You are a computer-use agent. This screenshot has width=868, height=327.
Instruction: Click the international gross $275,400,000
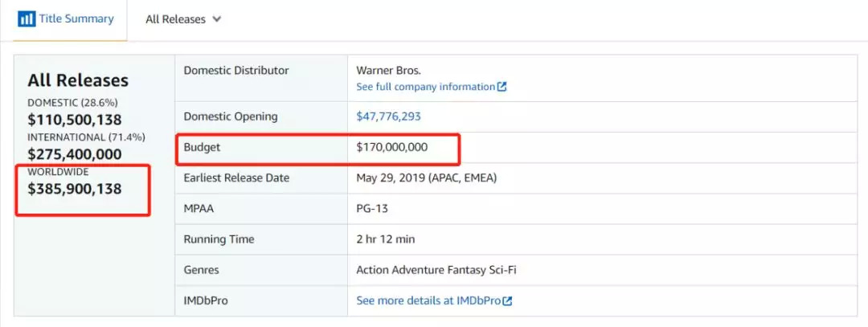click(75, 154)
